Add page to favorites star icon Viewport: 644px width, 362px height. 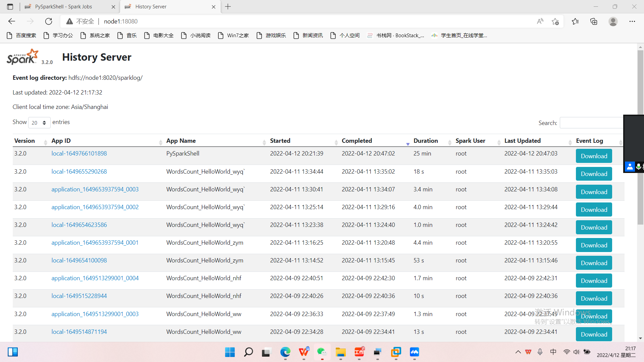555,21
